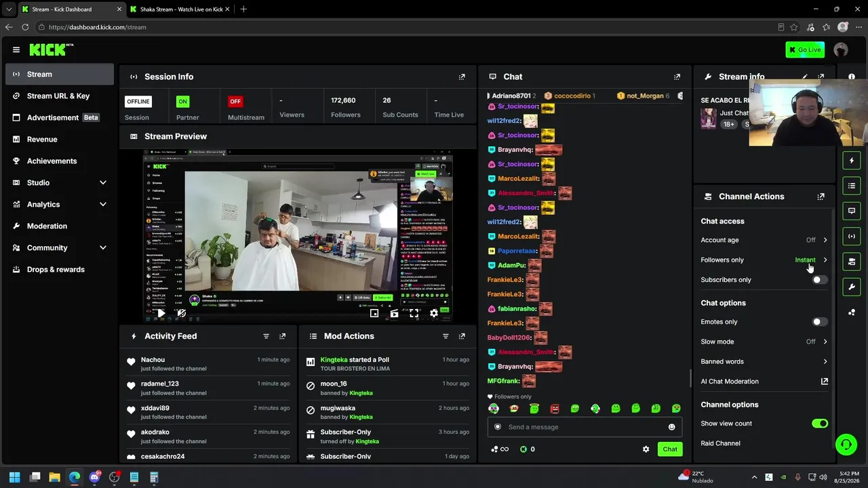Pop out the Channel Actions panel
This screenshot has width=868, height=488.
pyautogui.click(x=821, y=197)
